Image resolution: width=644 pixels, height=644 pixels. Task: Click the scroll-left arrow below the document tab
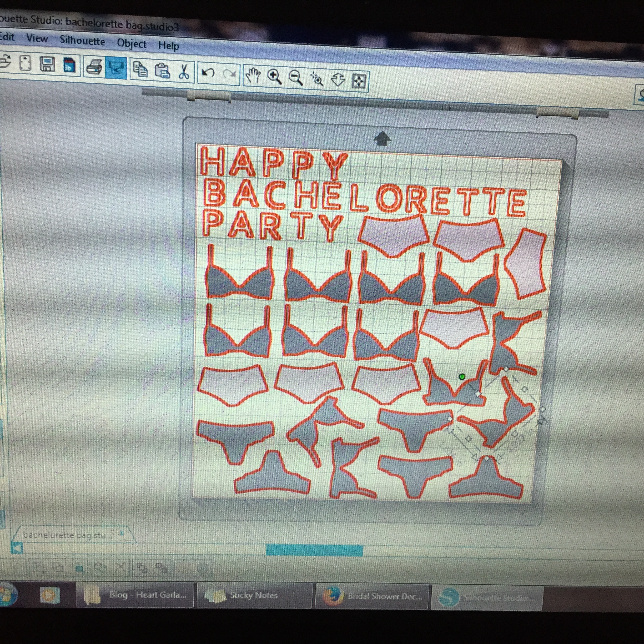[x=17, y=548]
